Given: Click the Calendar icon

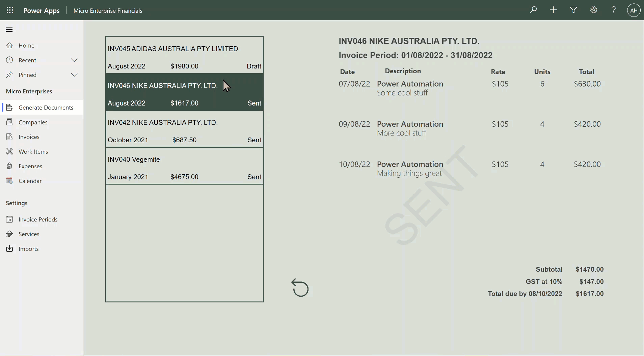Looking at the screenshot, I should pos(9,181).
